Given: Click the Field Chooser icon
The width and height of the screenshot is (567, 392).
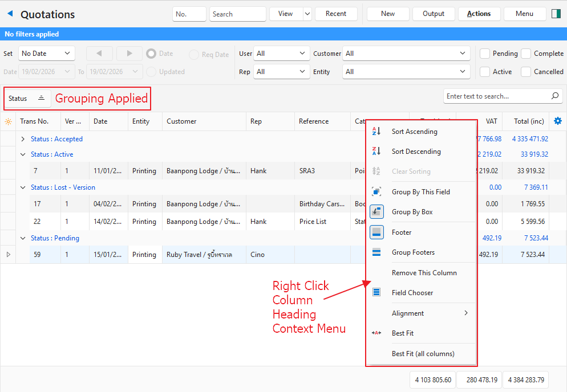Looking at the screenshot, I should pos(376,293).
